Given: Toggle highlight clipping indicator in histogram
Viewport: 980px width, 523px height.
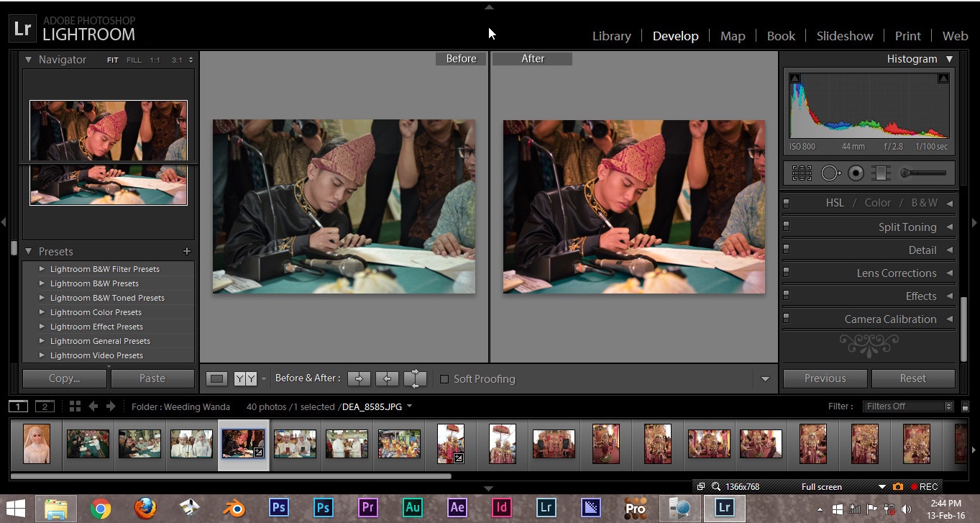Looking at the screenshot, I should 943,78.
